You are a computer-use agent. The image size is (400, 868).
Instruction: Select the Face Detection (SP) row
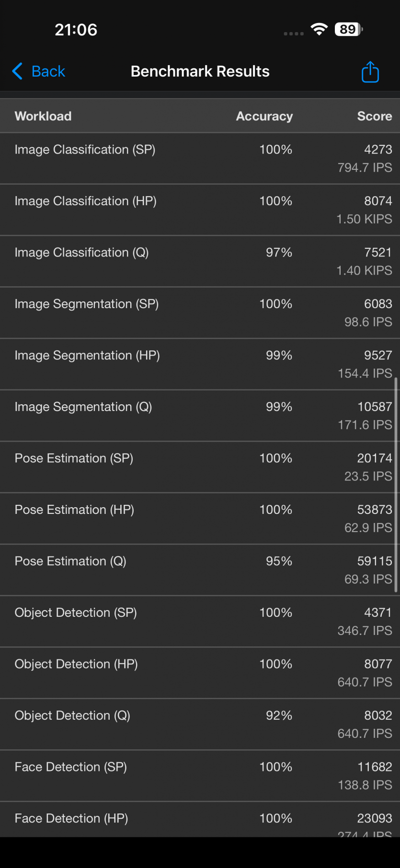click(200, 776)
